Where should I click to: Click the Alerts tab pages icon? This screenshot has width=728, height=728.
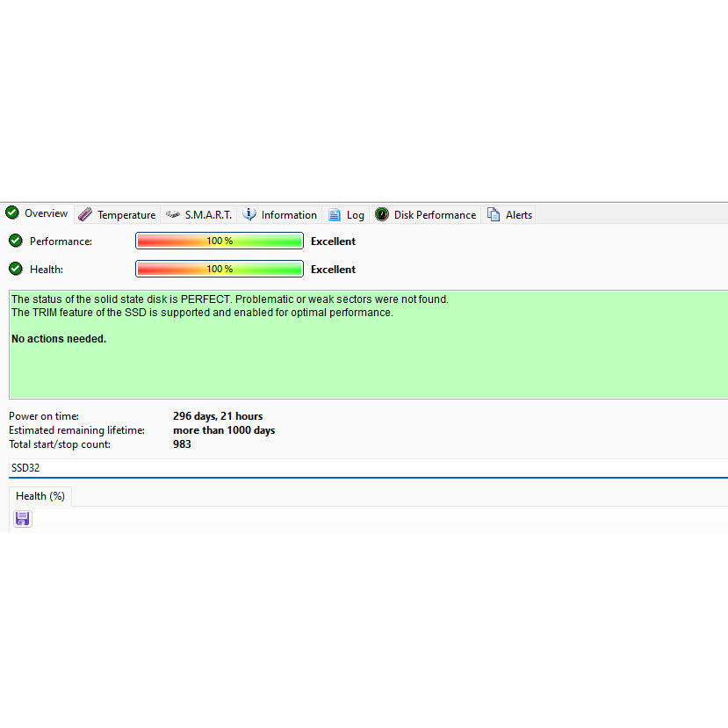494,214
